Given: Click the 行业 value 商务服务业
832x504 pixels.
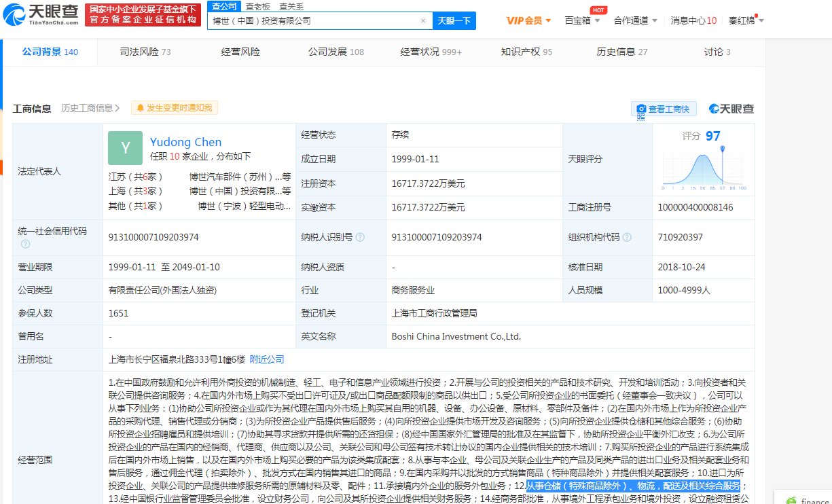Looking at the screenshot, I should [x=413, y=290].
